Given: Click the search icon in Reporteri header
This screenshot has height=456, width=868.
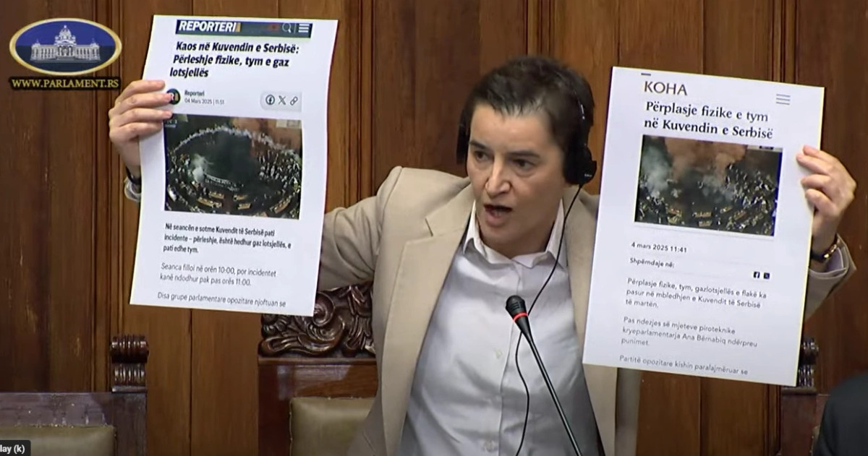Looking at the screenshot, I should (x=287, y=28).
